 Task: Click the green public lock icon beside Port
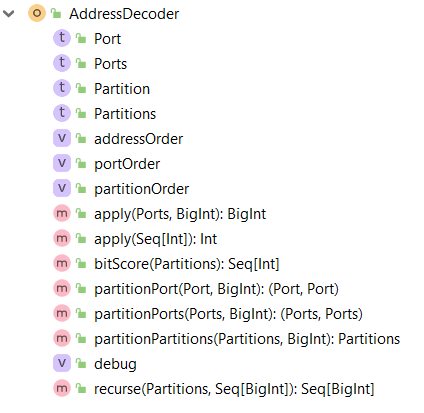[x=81, y=38]
